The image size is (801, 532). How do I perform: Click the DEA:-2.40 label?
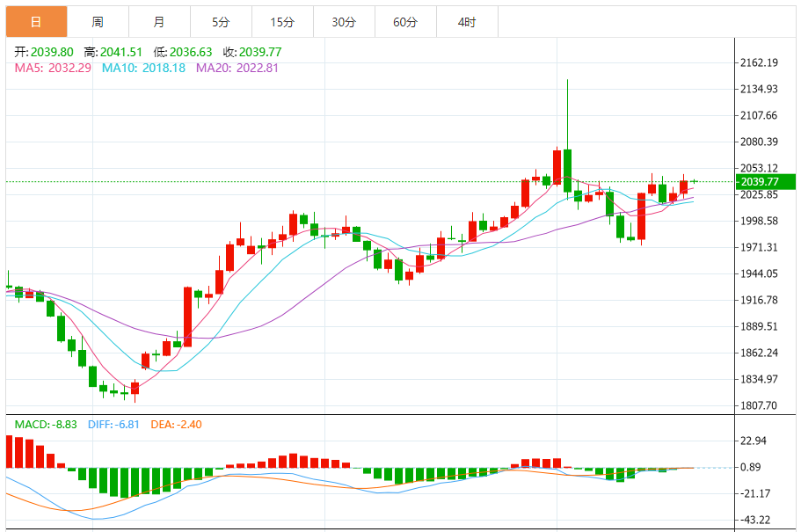click(x=176, y=425)
